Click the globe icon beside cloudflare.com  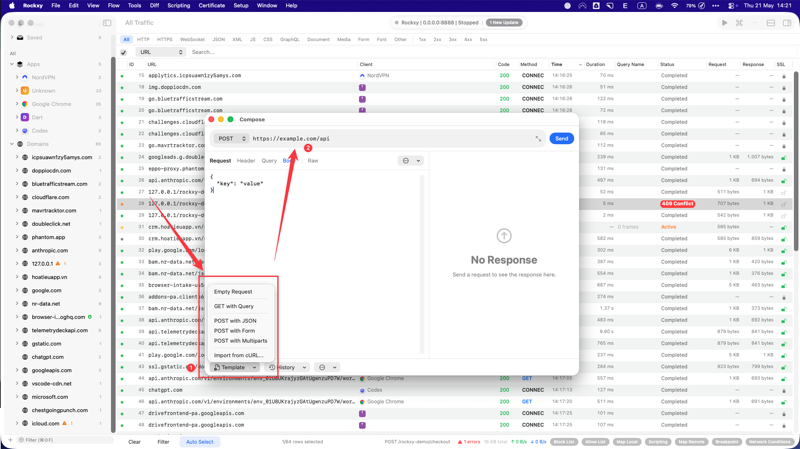24,197
